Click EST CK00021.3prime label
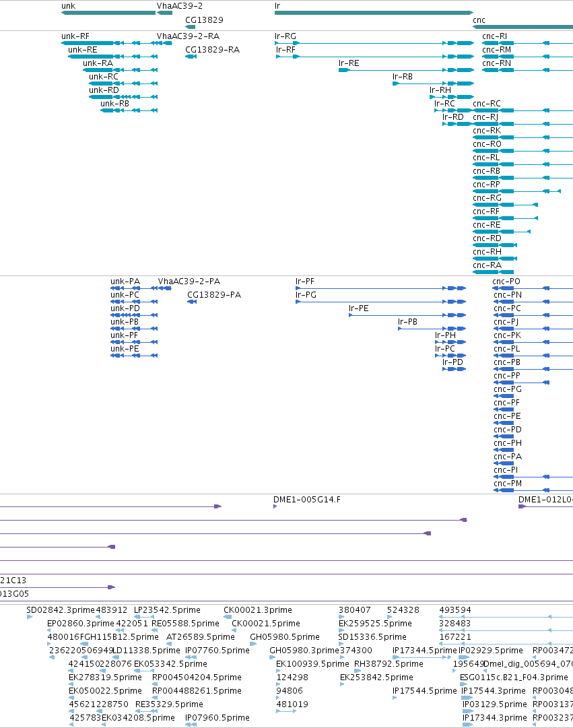Screen dimensions: 573x728 pyautogui.click(x=258, y=610)
